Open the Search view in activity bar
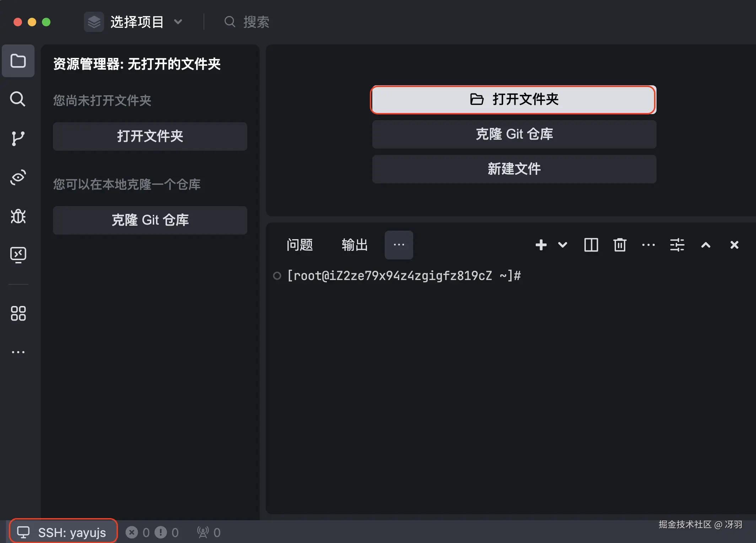Image resolution: width=756 pixels, height=543 pixels. [17, 99]
